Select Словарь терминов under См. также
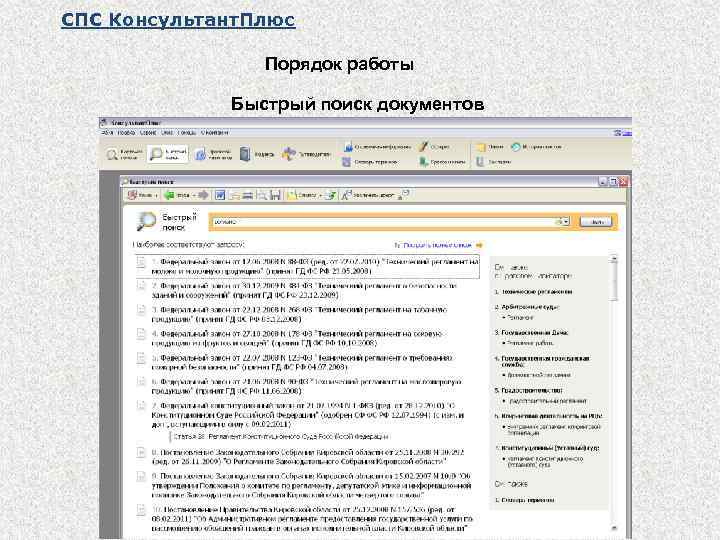The height and width of the screenshot is (540, 720). point(527,500)
